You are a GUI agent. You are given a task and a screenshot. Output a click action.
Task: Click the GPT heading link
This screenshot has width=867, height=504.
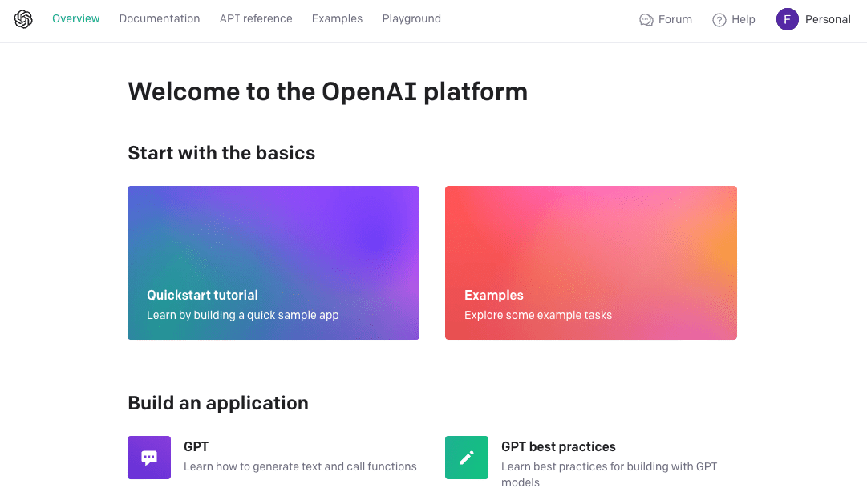pos(196,446)
